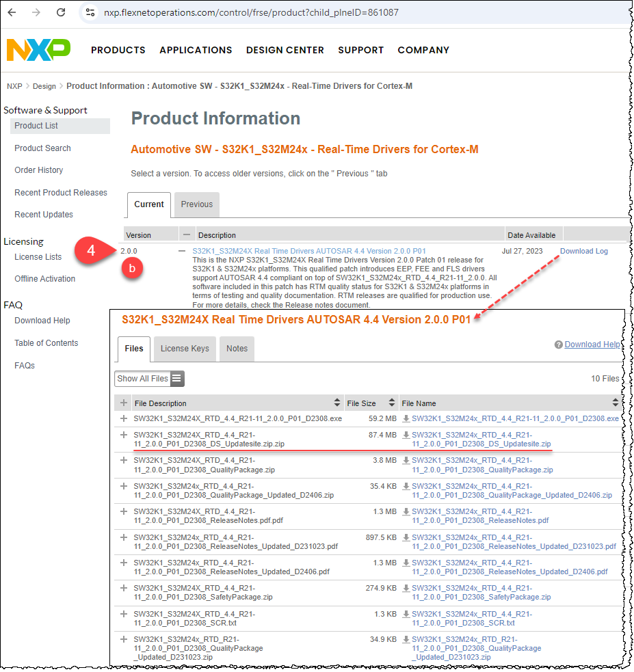Click the NXP logo
The height and width of the screenshot is (672, 634).
click(x=38, y=50)
